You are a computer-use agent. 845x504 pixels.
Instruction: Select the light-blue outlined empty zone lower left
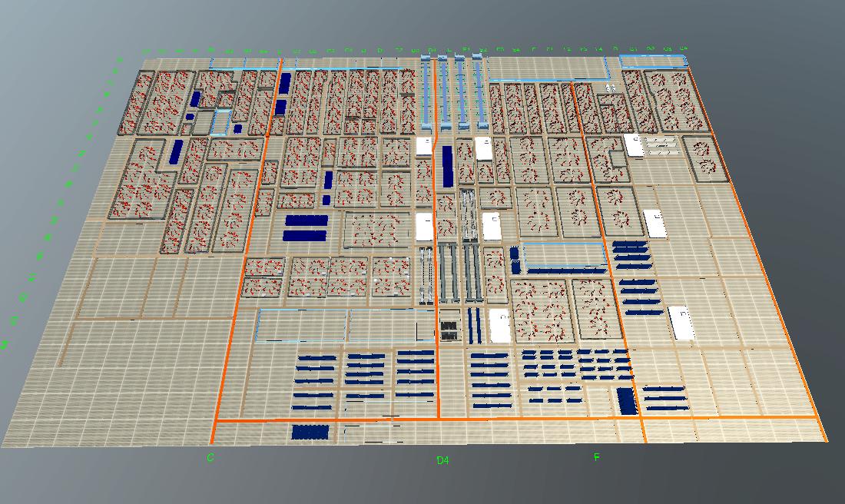[x=303, y=327]
